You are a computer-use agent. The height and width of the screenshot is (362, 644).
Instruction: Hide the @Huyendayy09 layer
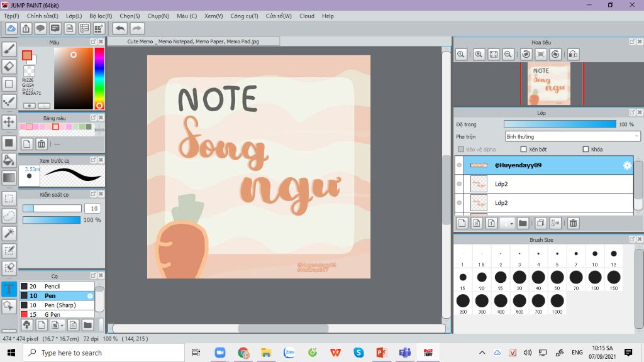point(459,165)
